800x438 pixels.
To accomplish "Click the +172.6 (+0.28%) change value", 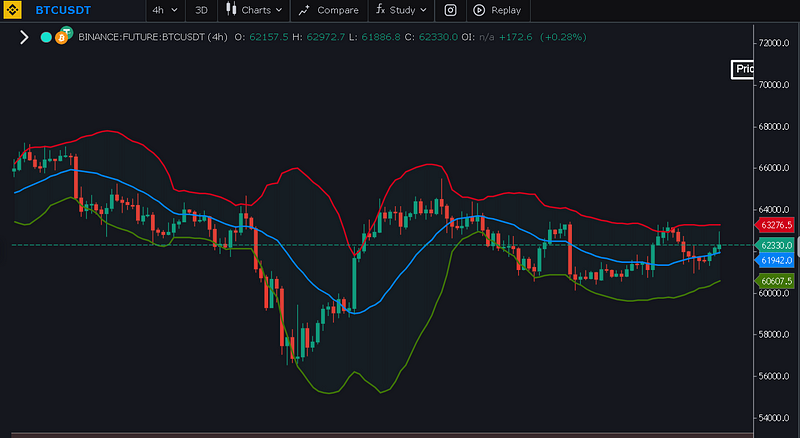I will [542, 37].
